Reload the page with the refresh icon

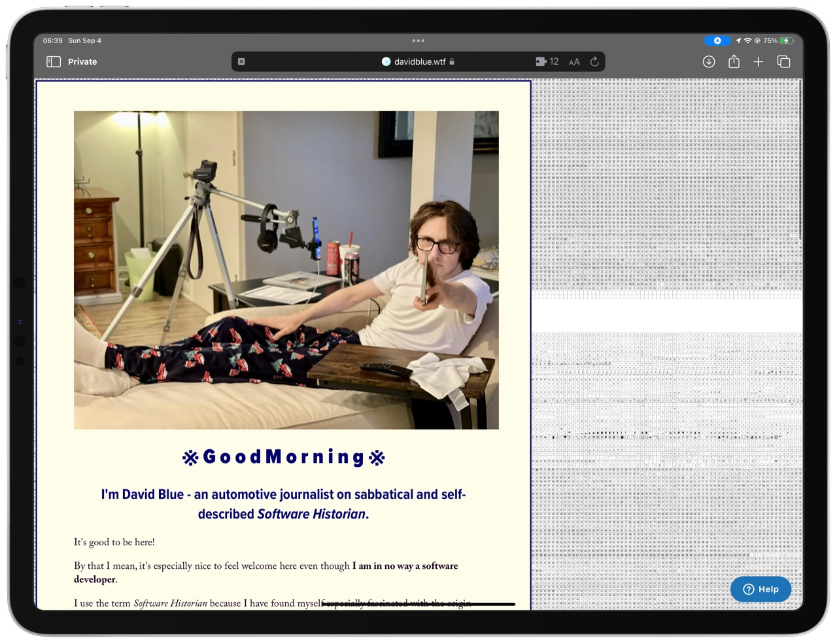(x=594, y=61)
